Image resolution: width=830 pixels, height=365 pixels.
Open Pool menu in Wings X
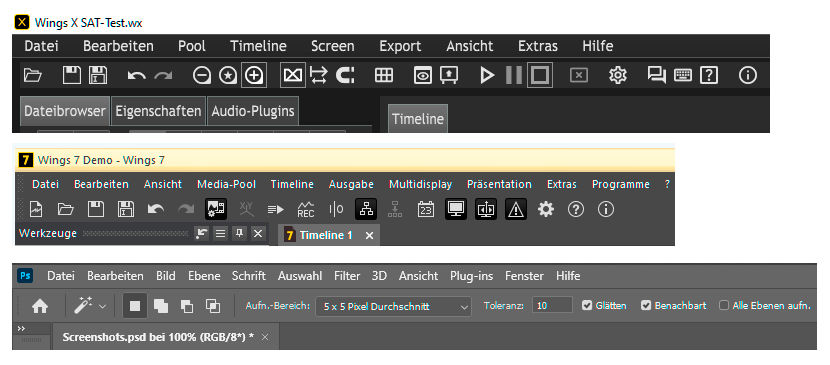[192, 46]
